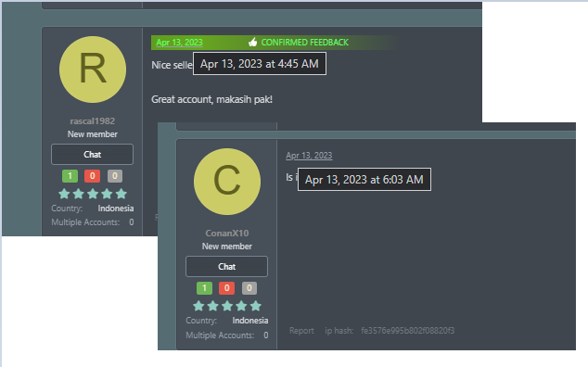The image size is (588, 367).
Task: Click rascal1982's New member title
Action: coord(92,134)
